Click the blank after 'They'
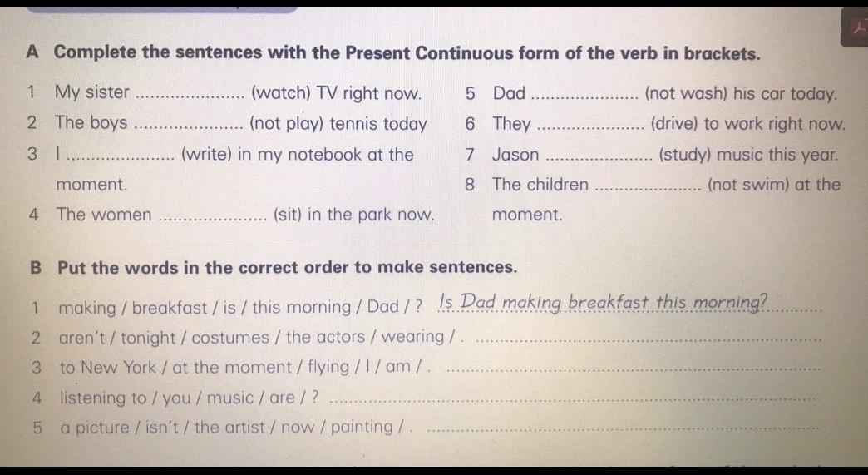This screenshot has width=868, height=475. coord(591,127)
